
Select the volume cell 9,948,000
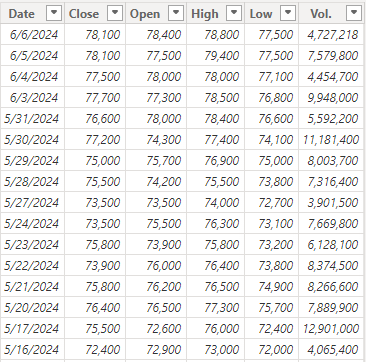pos(331,97)
